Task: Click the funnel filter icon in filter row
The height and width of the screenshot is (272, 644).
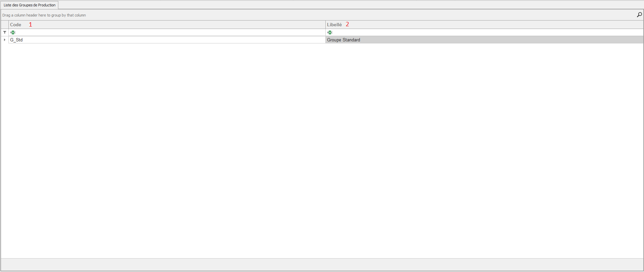Action: click(x=5, y=32)
